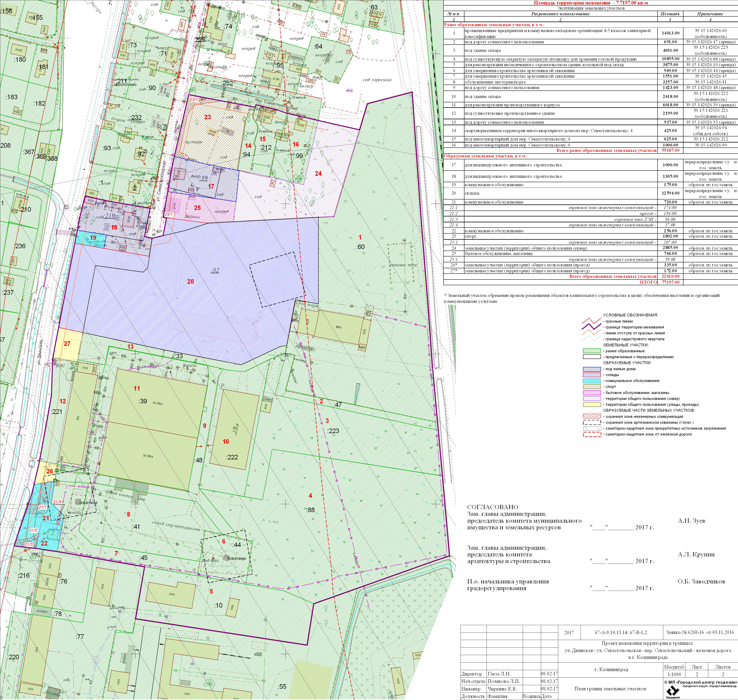
Task: Click the скважина well marker in parcel 6
Action: click(x=227, y=558)
